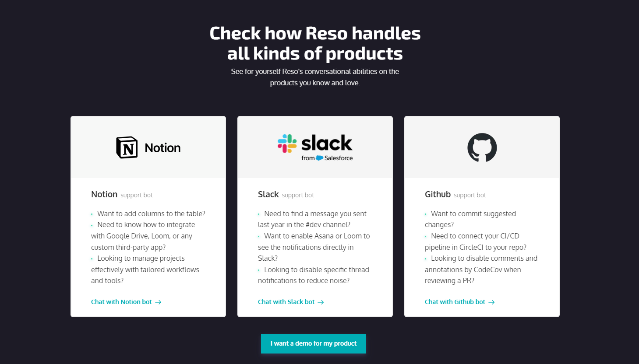639x364 pixels.
Task: Follow the Chat with Github bot link
Action: (x=455, y=302)
